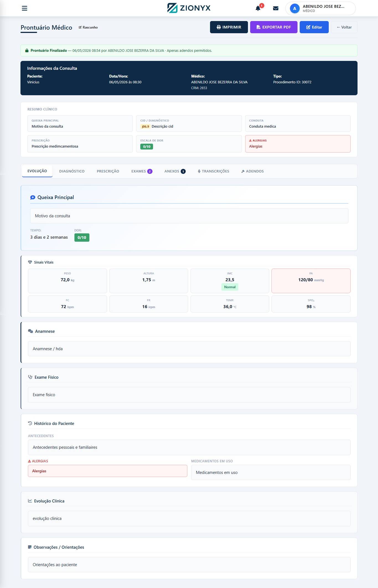Switch to the Evolução tab
The width and height of the screenshot is (378, 588).
[x=37, y=171]
